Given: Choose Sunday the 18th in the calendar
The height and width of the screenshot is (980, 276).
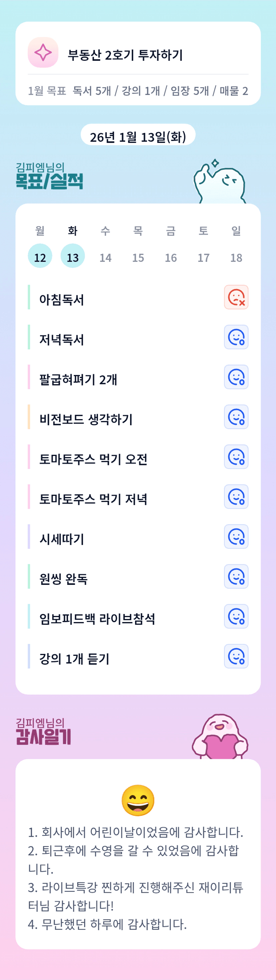Looking at the screenshot, I should pyautogui.click(x=236, y=258).
